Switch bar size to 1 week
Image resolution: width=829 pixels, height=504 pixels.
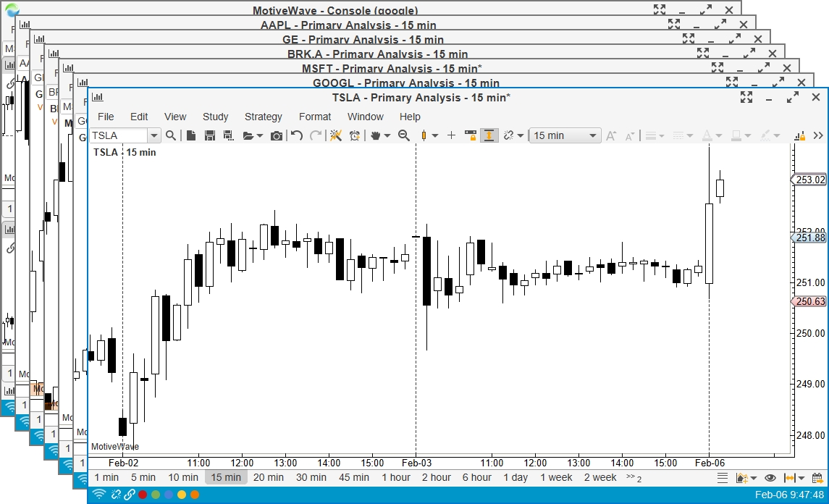(556, 477)
